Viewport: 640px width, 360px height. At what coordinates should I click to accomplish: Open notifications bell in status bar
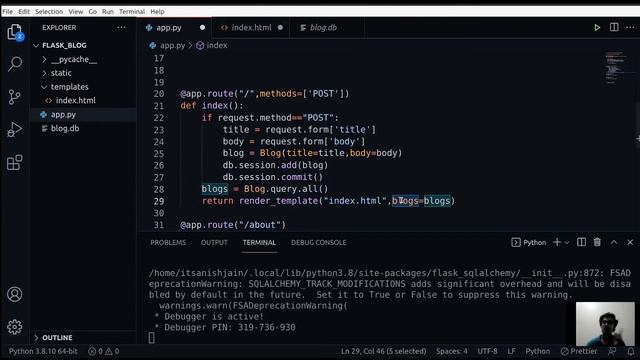point(631,351)
